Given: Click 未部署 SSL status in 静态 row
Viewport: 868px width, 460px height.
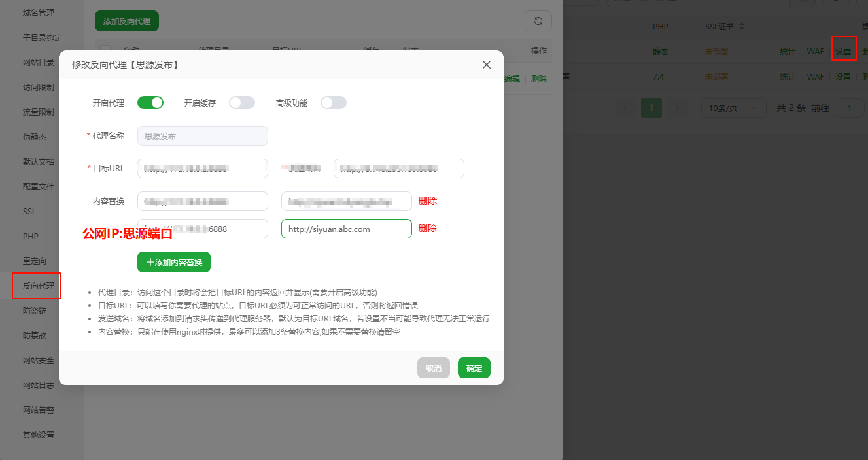Looking at the screenshot, I should tap(716, 51).
